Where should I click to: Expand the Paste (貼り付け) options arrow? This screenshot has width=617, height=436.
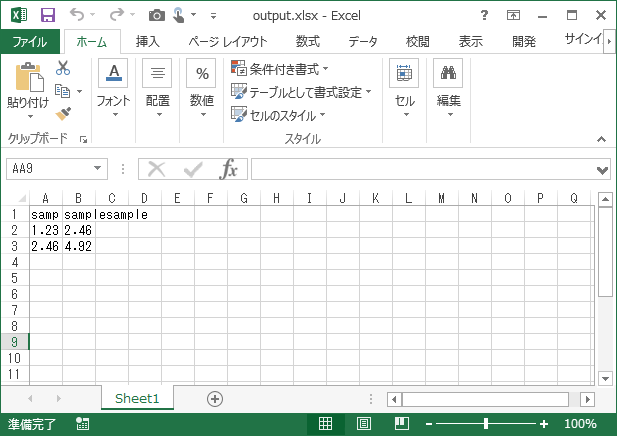30,116
